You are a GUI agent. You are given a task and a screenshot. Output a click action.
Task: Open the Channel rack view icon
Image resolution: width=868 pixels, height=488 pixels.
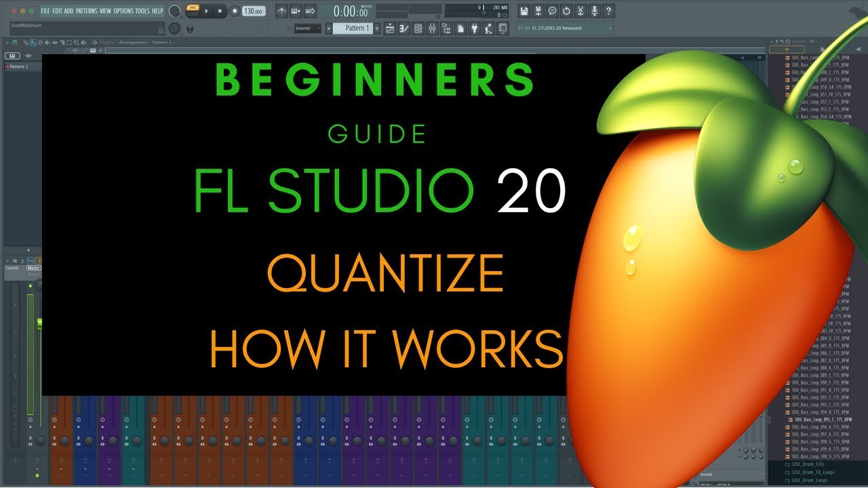coord(418,28)
